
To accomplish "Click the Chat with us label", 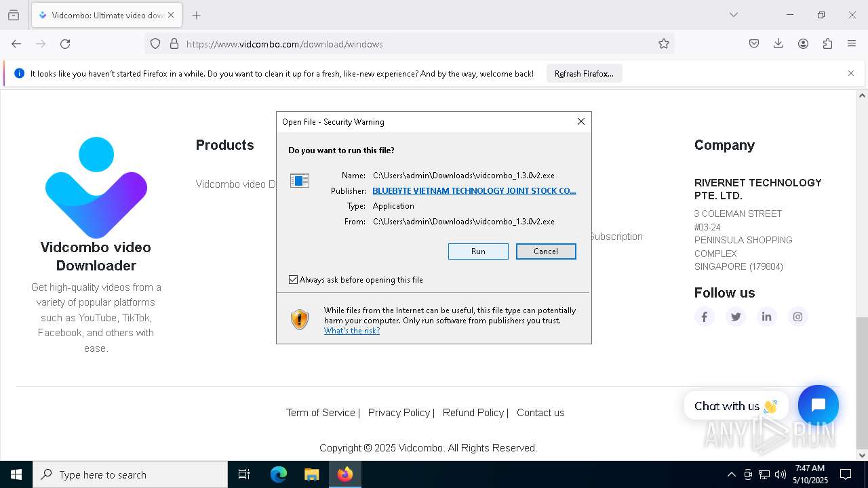I will coord(736,406).
